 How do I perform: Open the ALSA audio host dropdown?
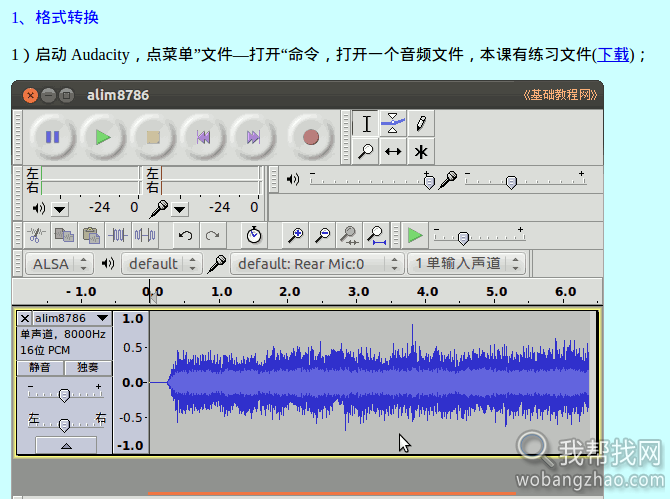pos(59,264)
